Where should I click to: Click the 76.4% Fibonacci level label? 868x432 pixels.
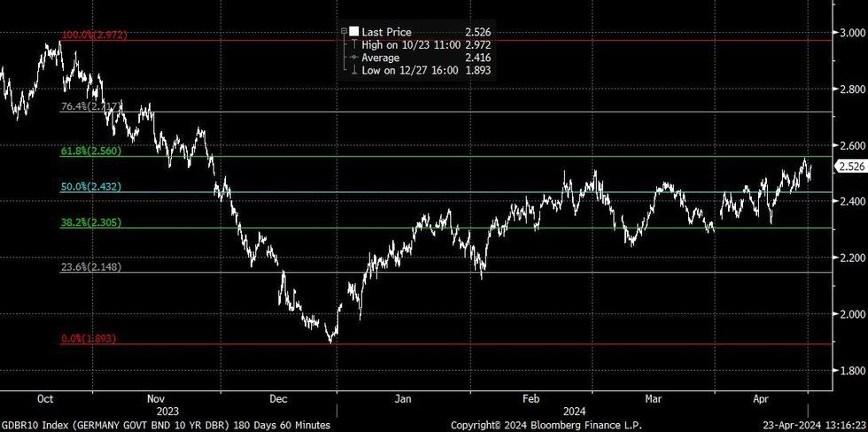tap(90, 107)
